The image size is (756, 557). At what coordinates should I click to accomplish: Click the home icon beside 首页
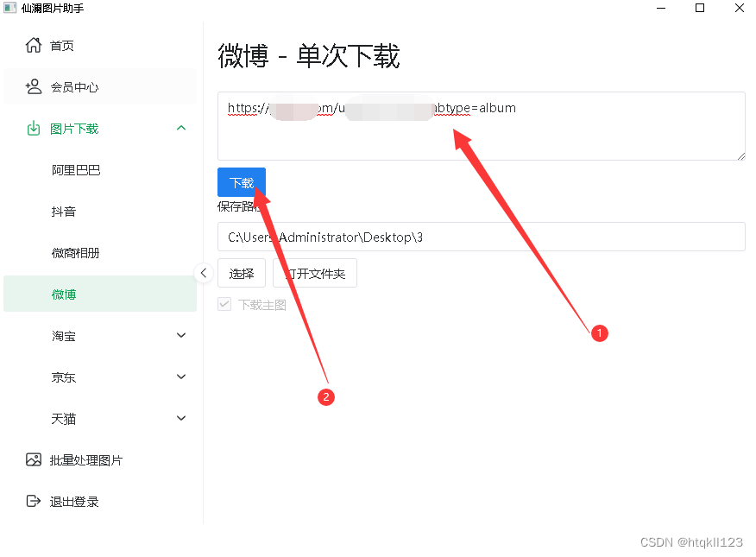click(x=34, y=45)
